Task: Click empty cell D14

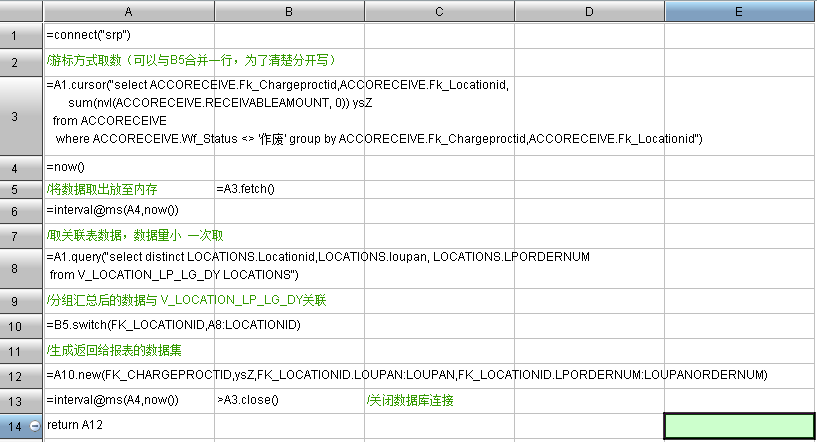Action: [x=589, y=426]
